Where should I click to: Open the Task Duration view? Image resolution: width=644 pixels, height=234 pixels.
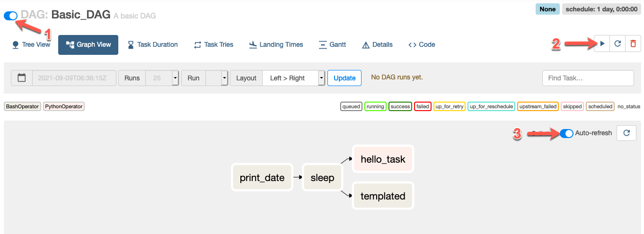[152, 44]
